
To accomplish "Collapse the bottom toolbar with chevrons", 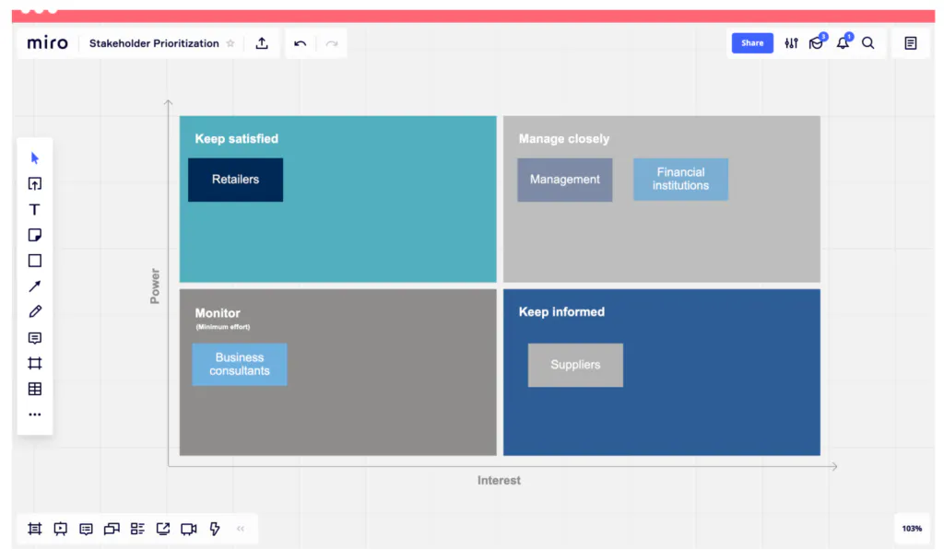I will (241, 529).
